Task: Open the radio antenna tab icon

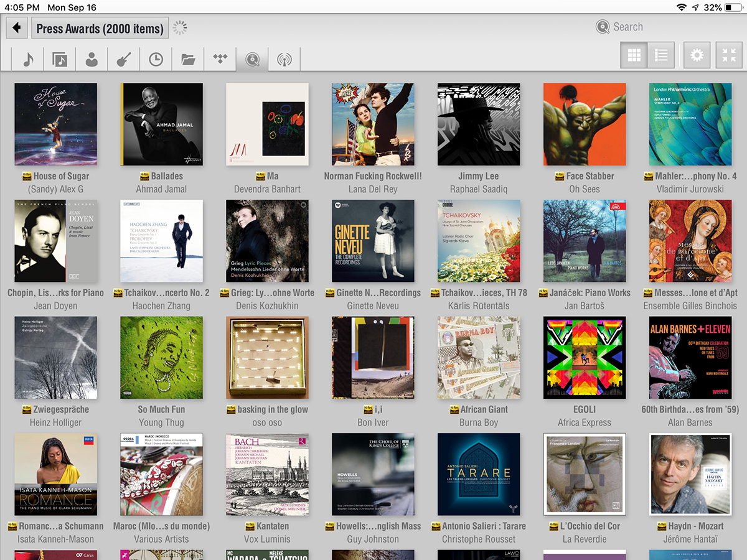Action: coord(284,59)
